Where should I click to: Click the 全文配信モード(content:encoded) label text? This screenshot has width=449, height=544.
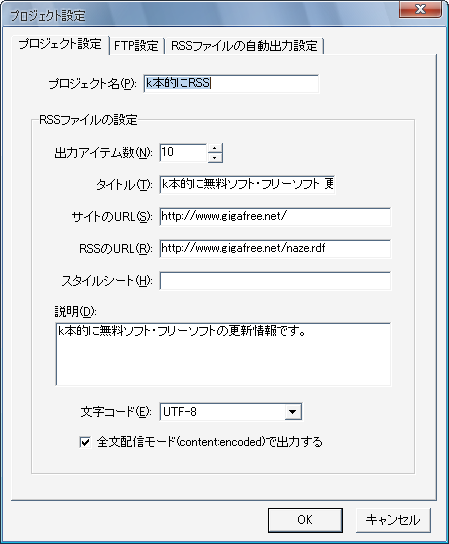click(x=210, y=442)
